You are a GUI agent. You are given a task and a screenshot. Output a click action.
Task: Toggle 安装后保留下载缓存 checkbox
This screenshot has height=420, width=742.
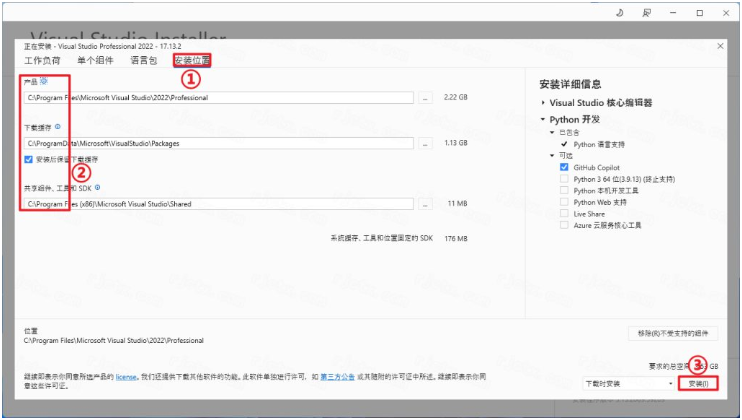[28, 159]
